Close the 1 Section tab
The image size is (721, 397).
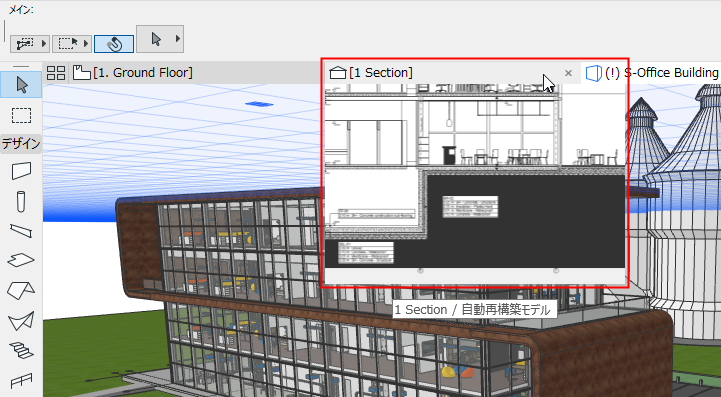tap(568, 73)
